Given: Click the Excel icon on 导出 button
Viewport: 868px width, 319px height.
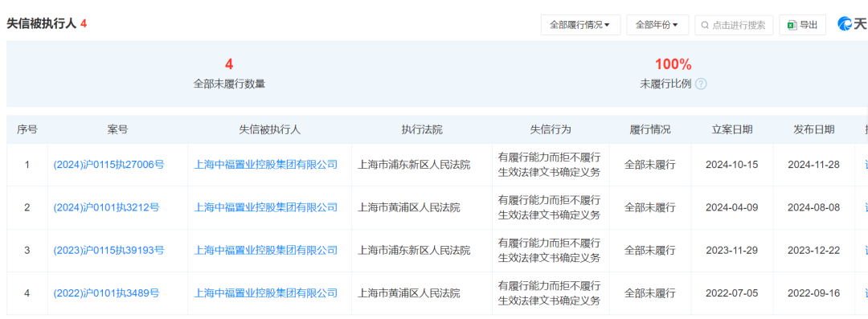Looking at the screenshot, I should 792,25.
